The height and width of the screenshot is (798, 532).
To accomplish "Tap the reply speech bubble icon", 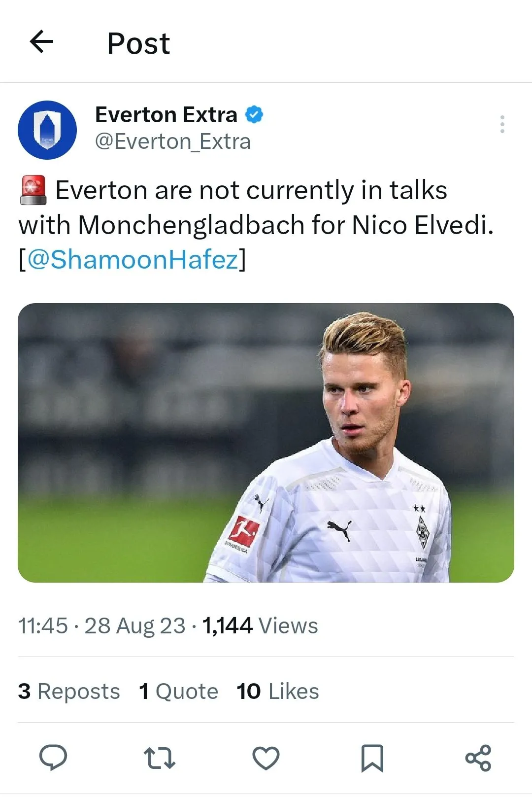I will click(x=53, y=758).
